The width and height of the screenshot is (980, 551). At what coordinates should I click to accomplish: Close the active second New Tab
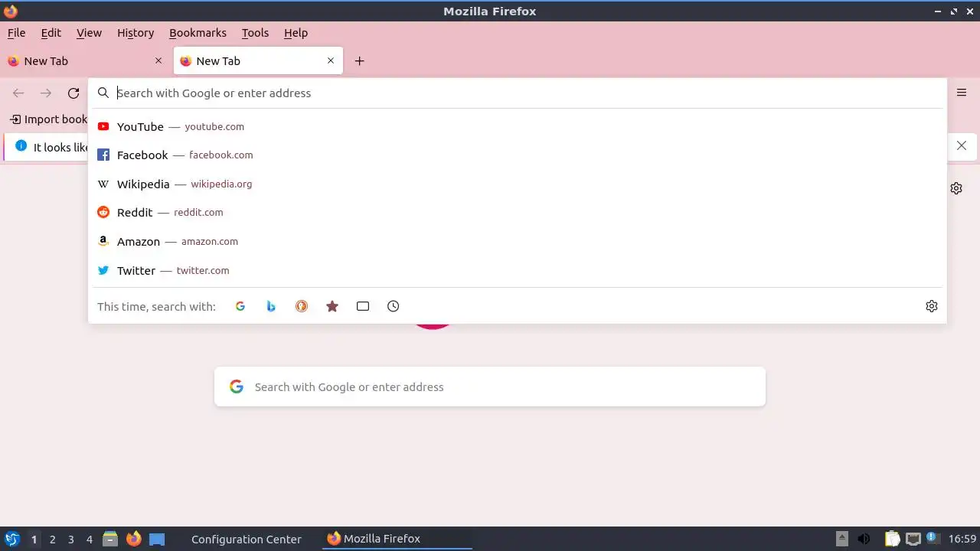point(331,60)
